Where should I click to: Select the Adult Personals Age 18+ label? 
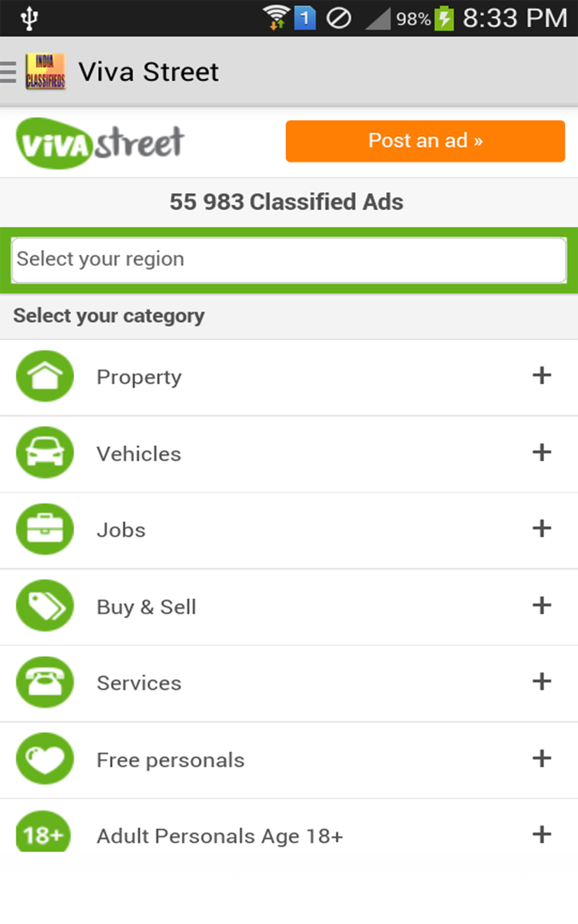[x=220, y=836]
